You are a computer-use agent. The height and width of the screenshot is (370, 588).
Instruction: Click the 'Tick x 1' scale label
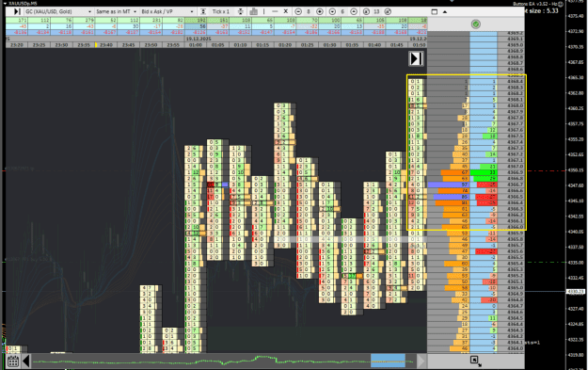[220, 11]
